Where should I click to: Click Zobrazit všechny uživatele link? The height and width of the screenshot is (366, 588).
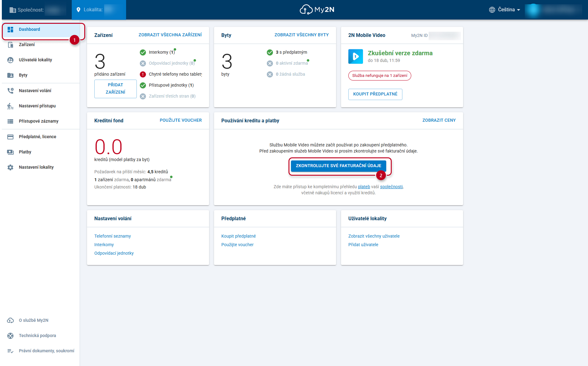click(374, 236)
